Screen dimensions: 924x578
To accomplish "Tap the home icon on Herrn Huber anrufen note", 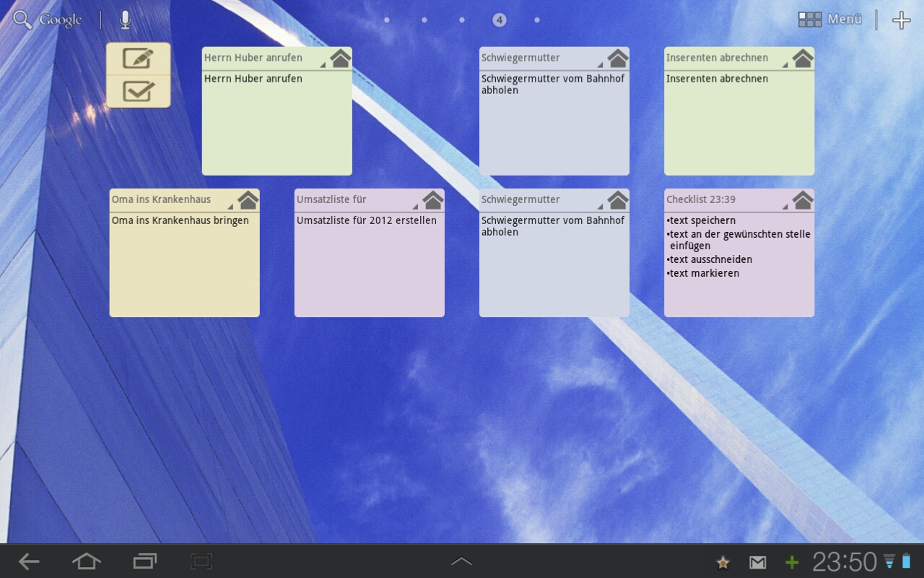I will coord(339,57).
